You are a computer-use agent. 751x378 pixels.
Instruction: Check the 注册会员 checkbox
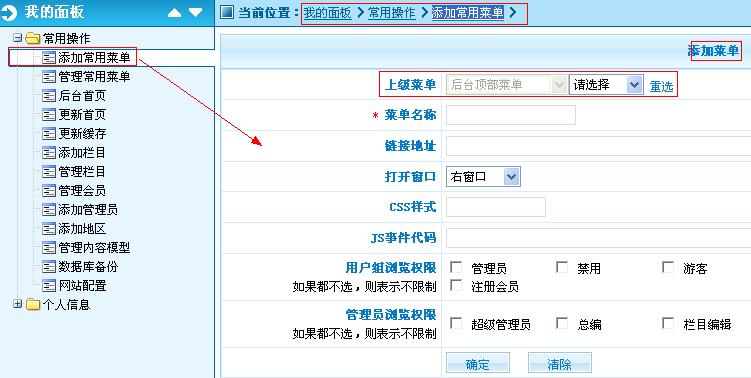tap(456, 285)
